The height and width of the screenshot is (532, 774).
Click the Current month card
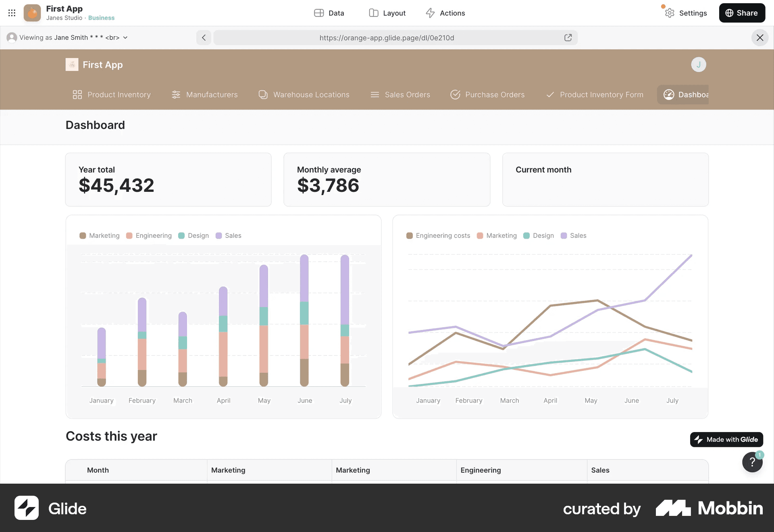[605, 179]
